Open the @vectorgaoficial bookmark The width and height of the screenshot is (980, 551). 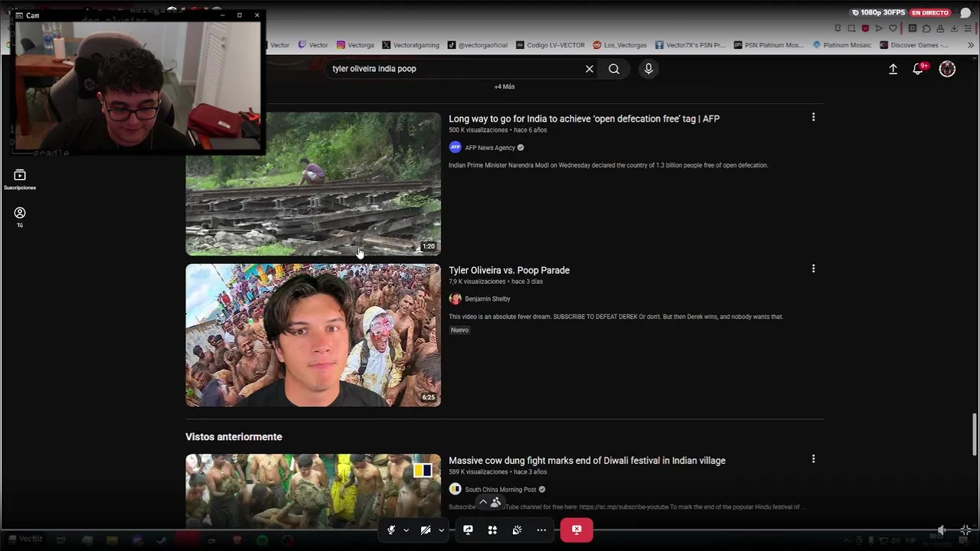coord(478,45)
